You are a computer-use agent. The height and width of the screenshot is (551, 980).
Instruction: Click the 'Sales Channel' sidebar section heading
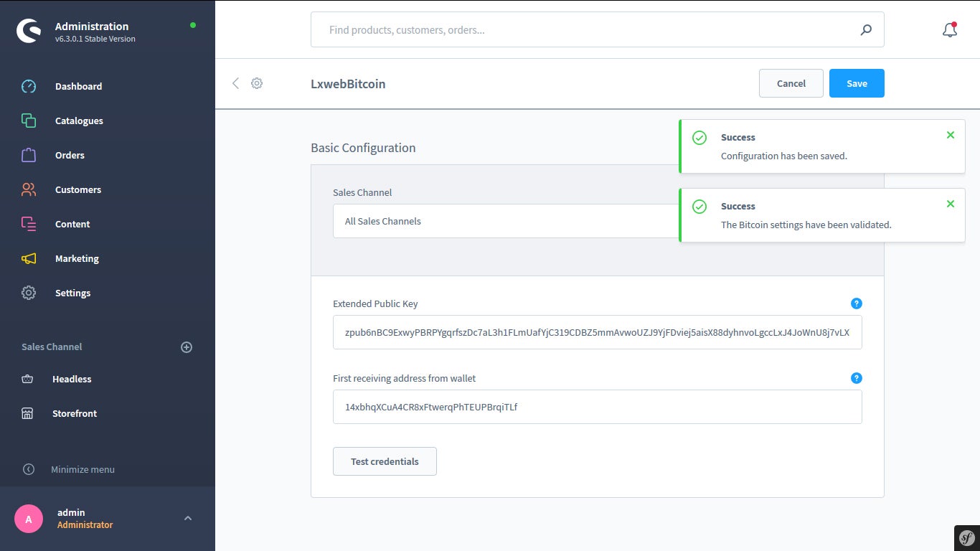pyautogui.click(x=52, y=347)
